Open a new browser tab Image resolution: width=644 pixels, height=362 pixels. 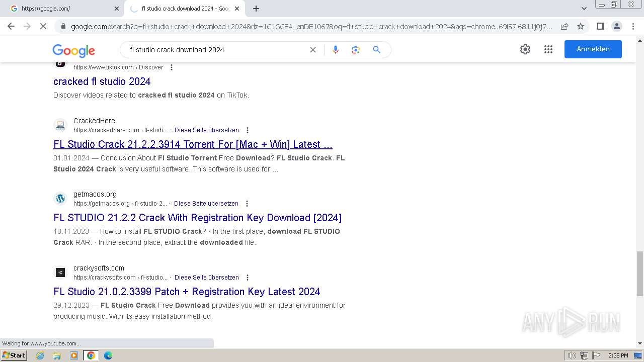pos(256,9)
